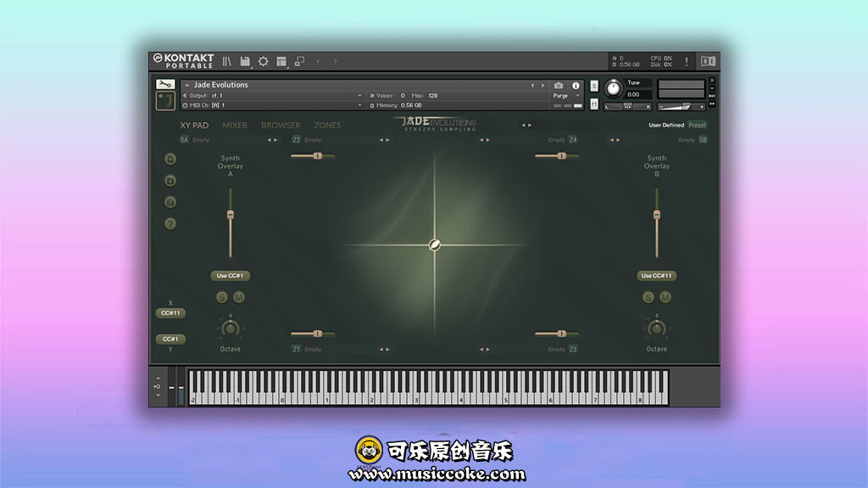Click next arrow for Z2 slot

tap(388, 140)
